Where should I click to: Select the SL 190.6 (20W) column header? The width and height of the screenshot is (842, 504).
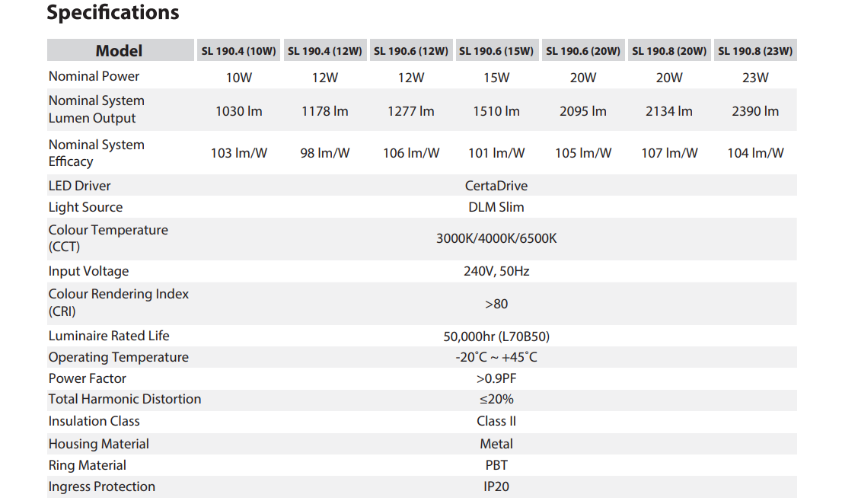pyautogui.click(x=583, y=51)
